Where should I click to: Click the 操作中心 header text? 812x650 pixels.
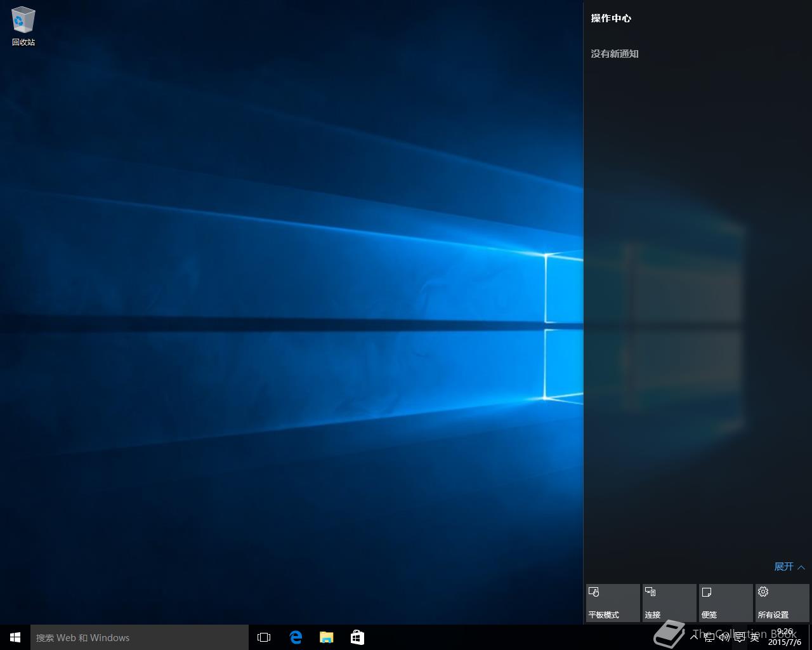click(x=611, y=18)
